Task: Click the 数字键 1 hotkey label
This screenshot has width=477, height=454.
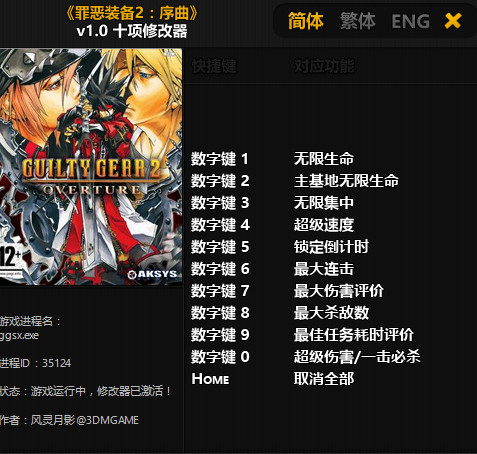Action: (220, 159)
